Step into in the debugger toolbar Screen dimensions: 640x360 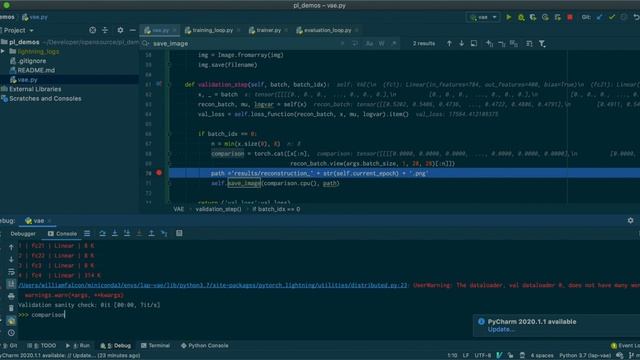pyautogui.click(x=115, y=233)
